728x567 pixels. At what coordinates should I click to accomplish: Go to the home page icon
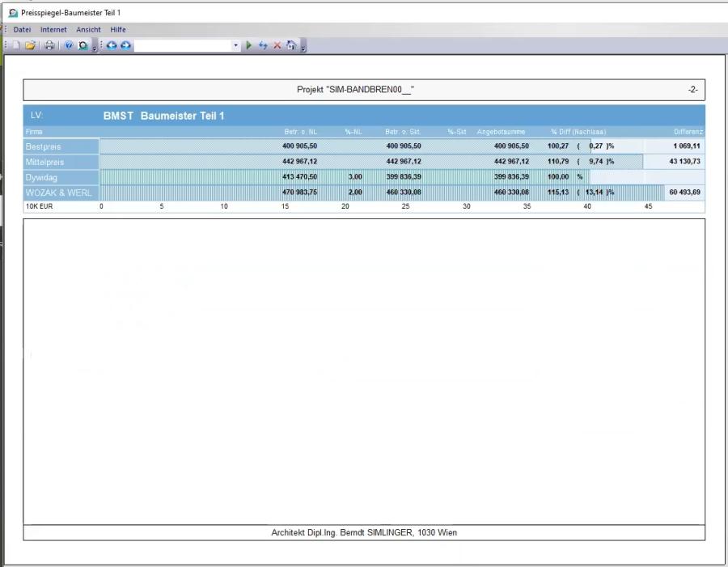coord(291,45)
